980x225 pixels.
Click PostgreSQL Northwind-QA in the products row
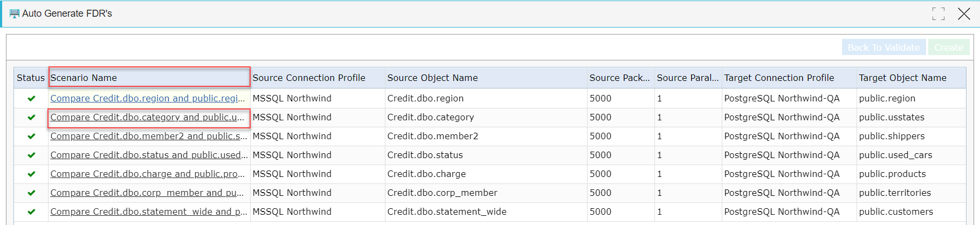click(782, 174)
